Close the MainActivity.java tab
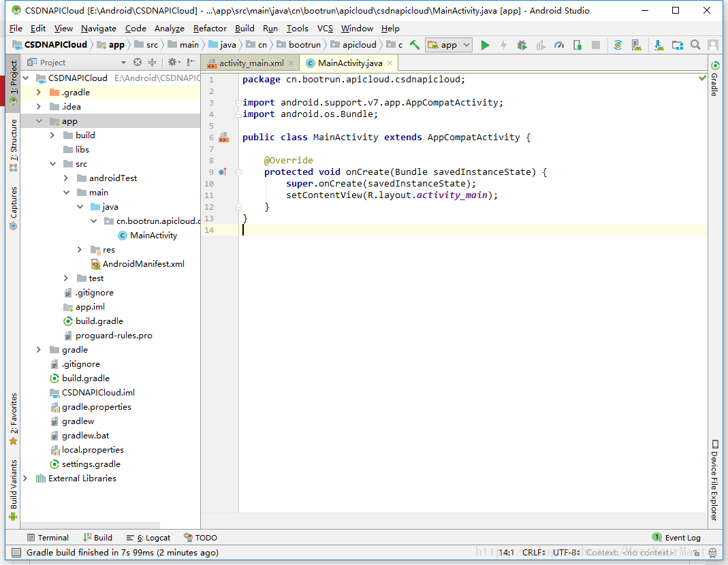This screenshot has width=728, height=565. [x=390, y=63]
